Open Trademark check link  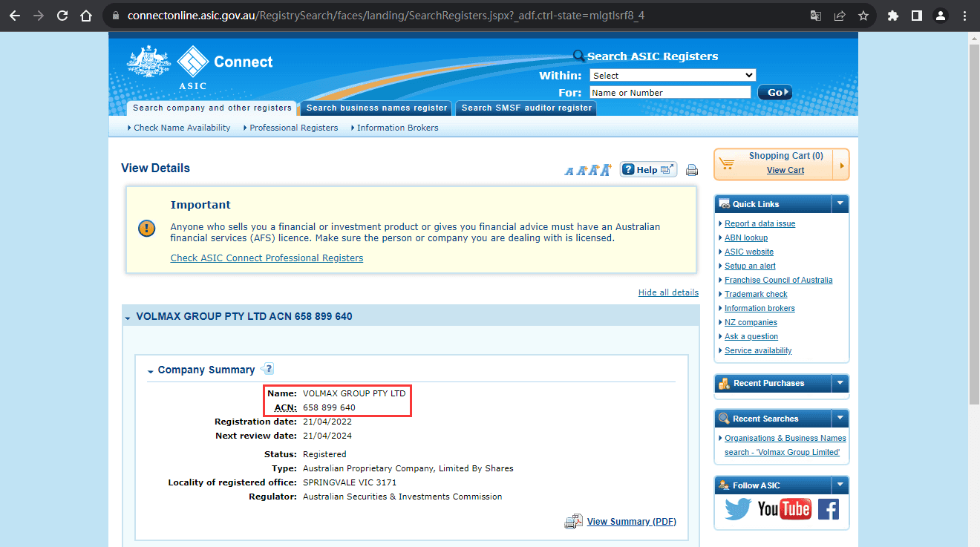756,294
